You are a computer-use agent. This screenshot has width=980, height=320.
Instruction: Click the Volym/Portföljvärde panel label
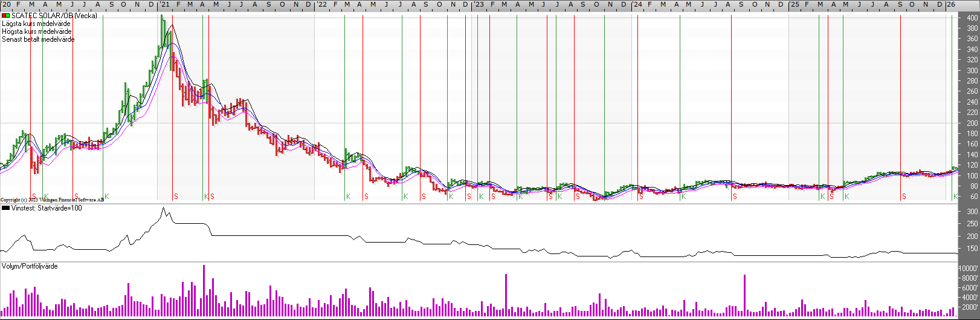[30, 266]
